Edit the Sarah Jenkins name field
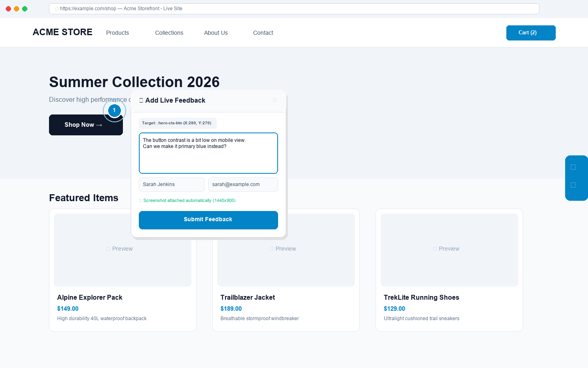 point(171,184)
